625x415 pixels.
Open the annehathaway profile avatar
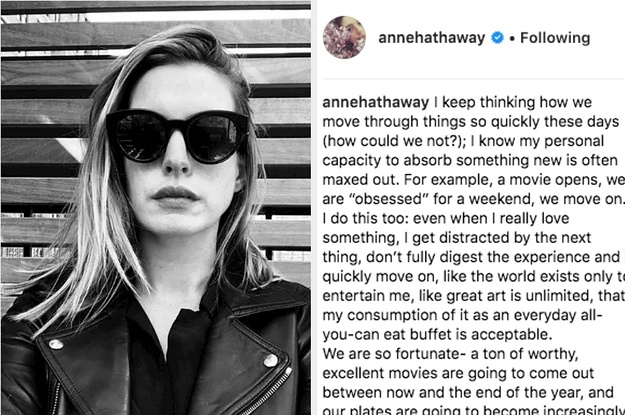click(x=344, y=37)
